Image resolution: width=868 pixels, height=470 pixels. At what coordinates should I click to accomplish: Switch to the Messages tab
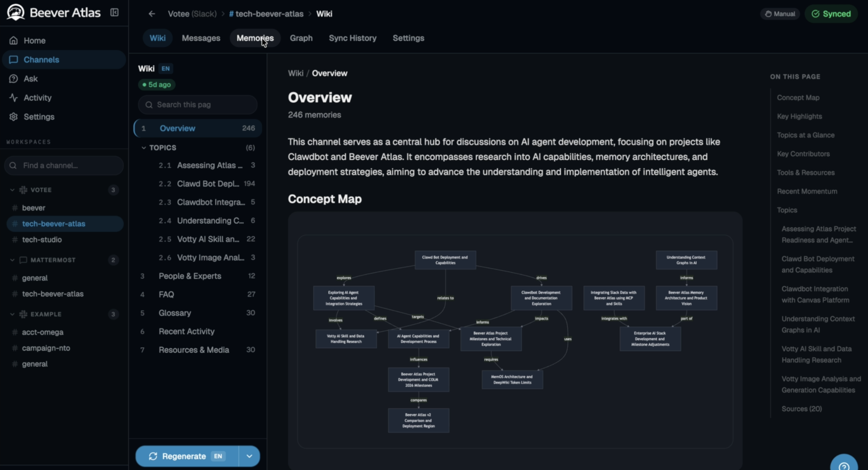[x=201, y=38]
